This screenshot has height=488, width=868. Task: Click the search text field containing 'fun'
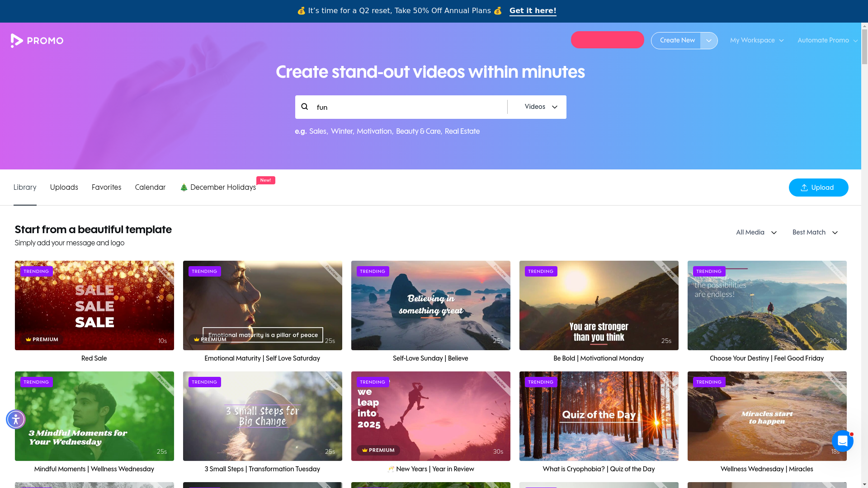tap(407, 108)
